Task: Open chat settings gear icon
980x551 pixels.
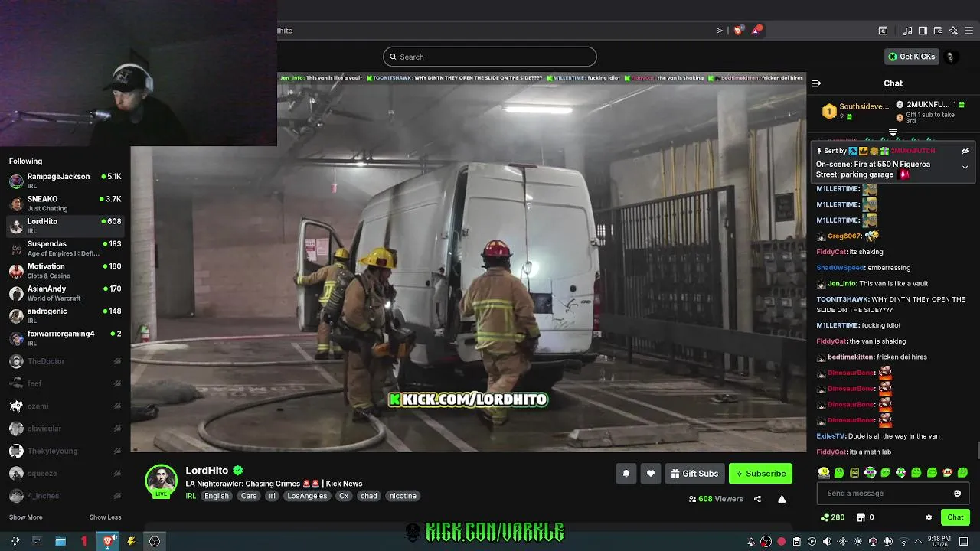Action: pos(929,517)
